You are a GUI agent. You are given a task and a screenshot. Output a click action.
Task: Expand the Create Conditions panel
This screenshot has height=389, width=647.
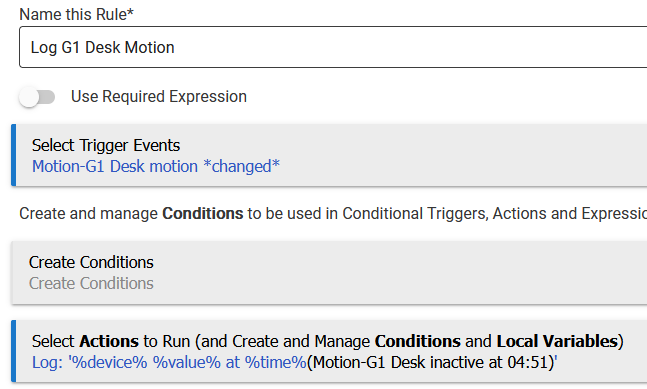pos(329,273)
